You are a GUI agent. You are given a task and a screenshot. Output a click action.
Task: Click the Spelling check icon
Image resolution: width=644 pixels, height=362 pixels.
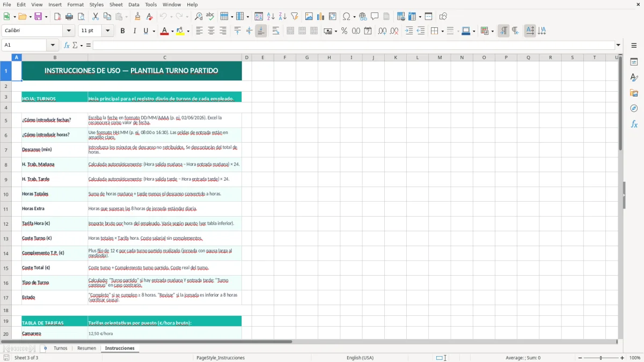(x=210, y=17)
